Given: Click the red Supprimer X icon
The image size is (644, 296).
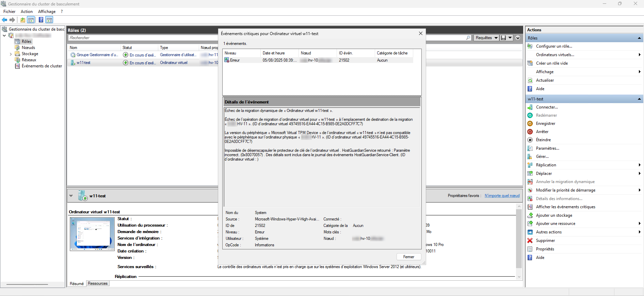Looking at the screenshot, I should coord(530,241).
